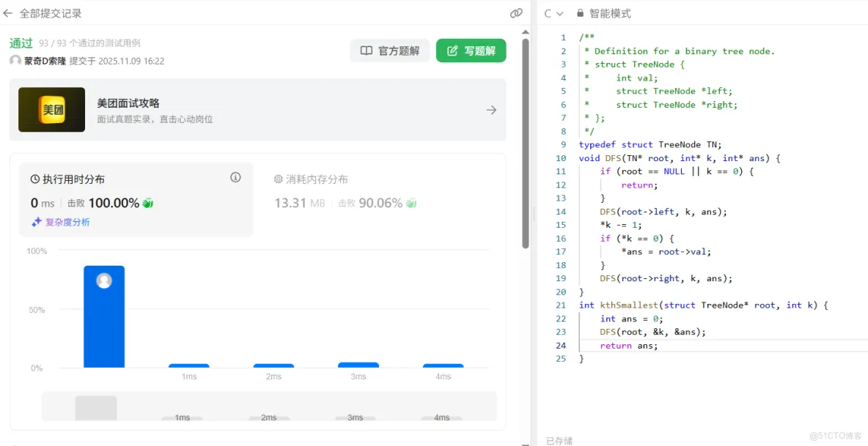Click the 官方题解 button
Viewport: 868px width, 446px height.
(x=388, y=51)
